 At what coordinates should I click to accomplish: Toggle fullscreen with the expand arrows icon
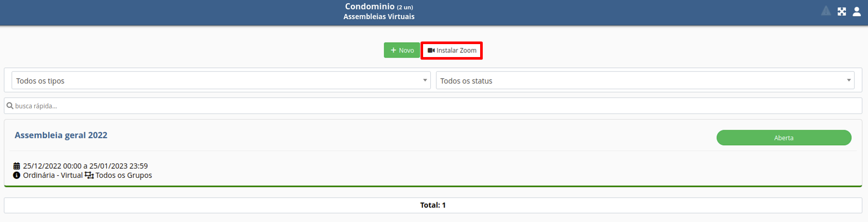coord(842,11)
